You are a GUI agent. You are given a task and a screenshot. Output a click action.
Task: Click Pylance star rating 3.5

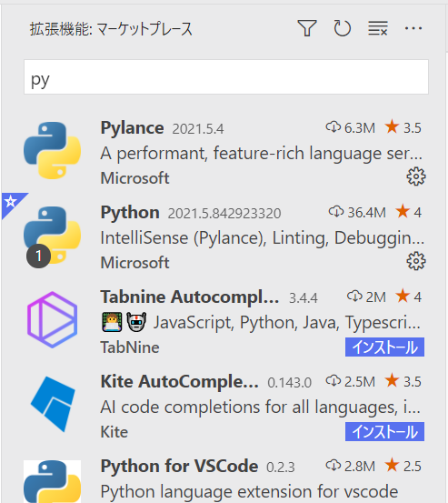(x=403, y=127)
